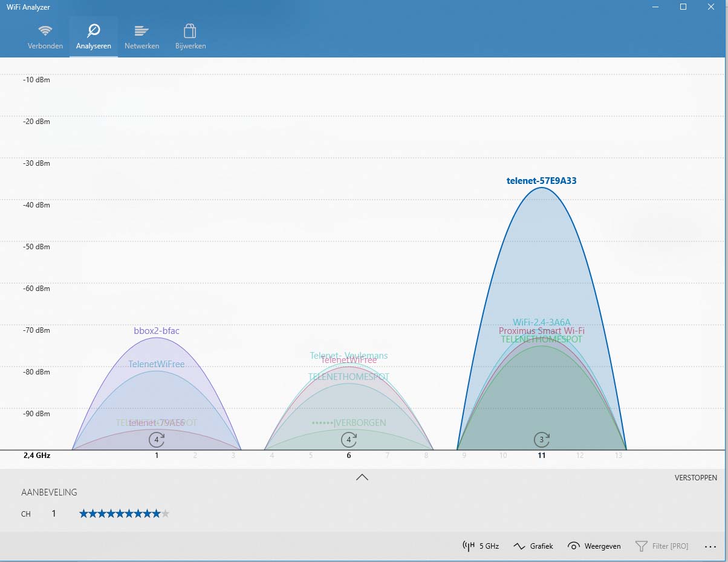This screenshot has height=562, width=728.
Task: Select the telenet-57E9A33 network label
Action: tap(542, 180)
